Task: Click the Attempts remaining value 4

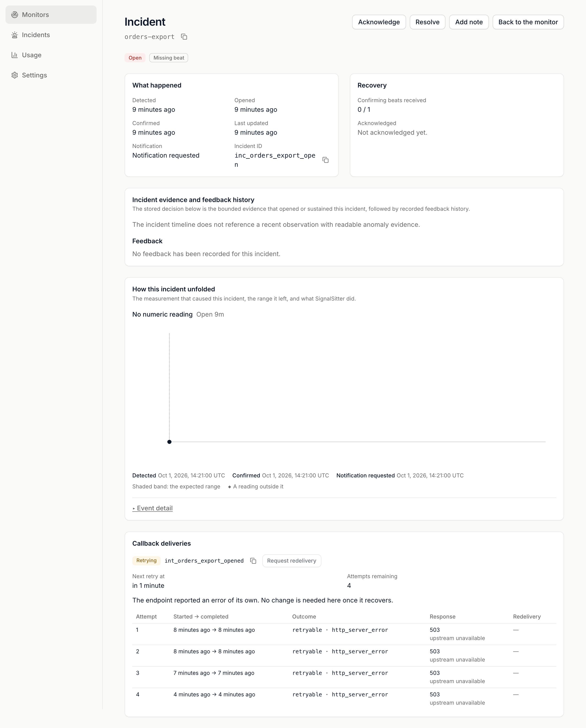Action: pos(349,586)
